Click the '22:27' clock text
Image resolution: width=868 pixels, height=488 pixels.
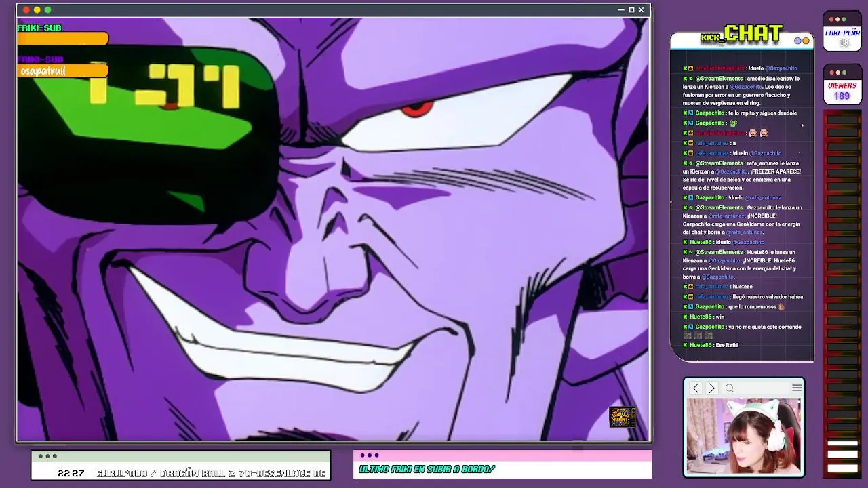click(71, 474)
